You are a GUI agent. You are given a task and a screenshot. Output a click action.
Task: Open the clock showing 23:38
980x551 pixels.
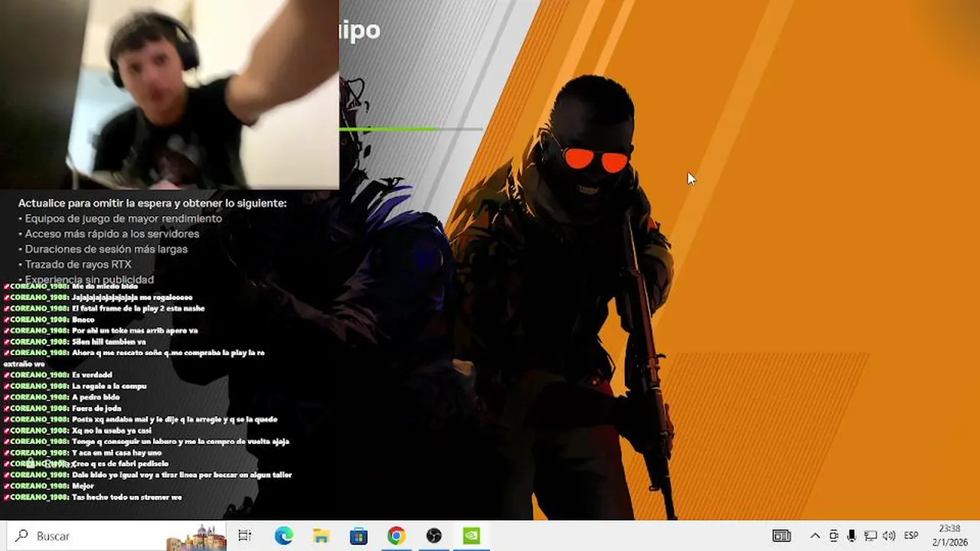949,529
